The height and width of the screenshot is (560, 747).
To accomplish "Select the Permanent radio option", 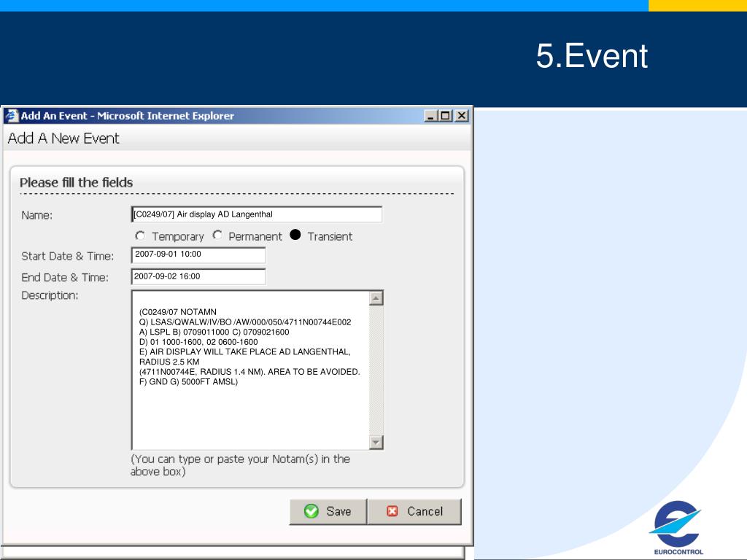I will pyautogui.click(x=217, y=236).
